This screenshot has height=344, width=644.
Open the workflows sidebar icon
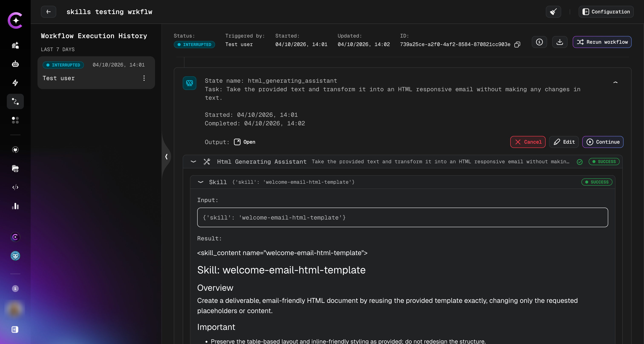tap(15, 101)
